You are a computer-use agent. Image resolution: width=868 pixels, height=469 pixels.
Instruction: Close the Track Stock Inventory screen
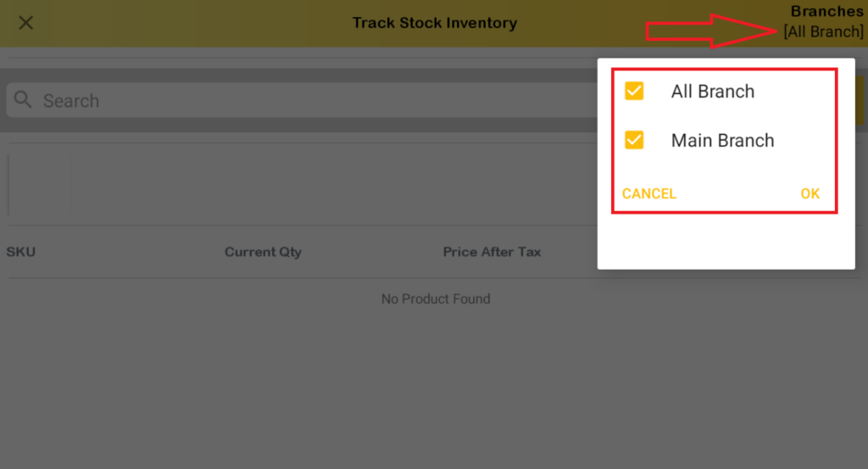tap(26, 23)
